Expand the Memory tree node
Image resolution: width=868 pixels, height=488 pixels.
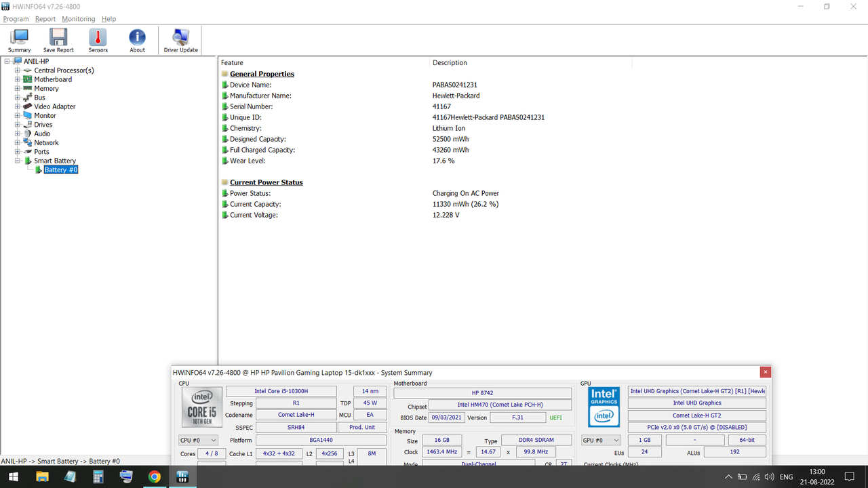(x=18, y=88)
